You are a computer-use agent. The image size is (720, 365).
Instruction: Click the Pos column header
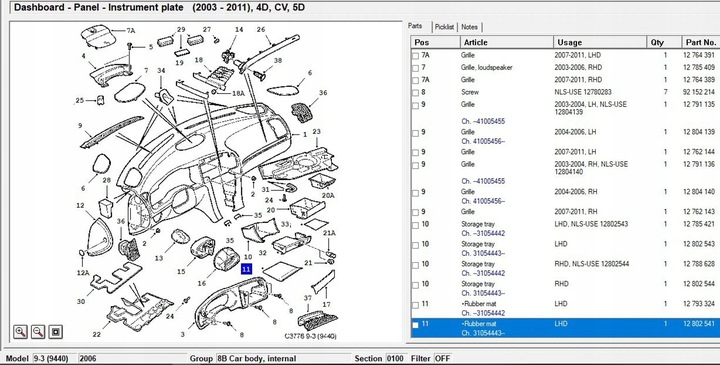435,42
